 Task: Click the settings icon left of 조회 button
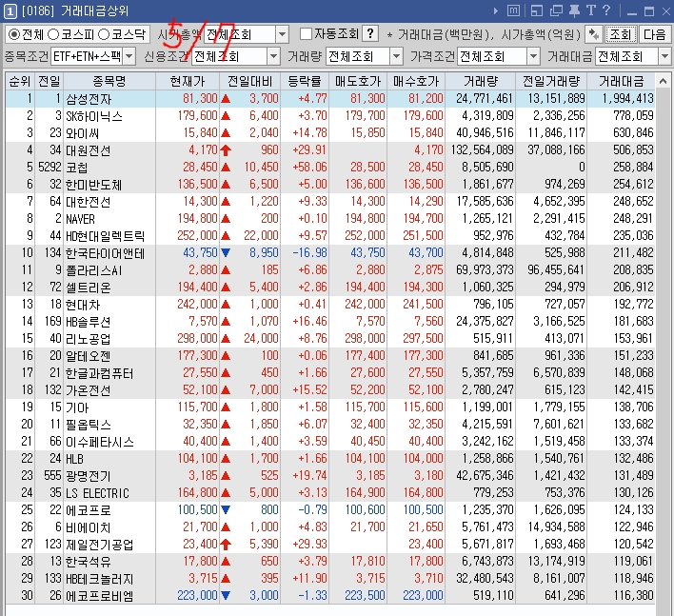pos(594,34)
